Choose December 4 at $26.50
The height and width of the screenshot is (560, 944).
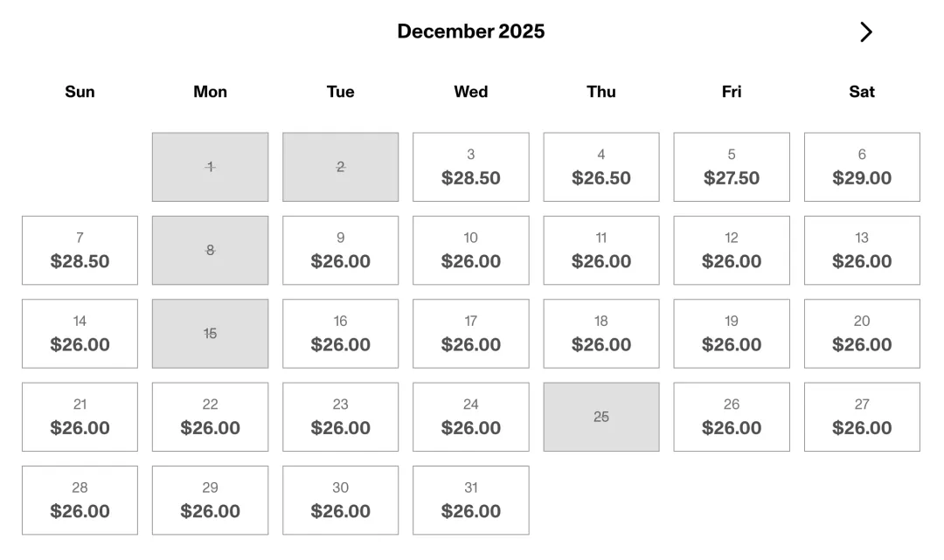pyautogui.click(x=600, y=168)
